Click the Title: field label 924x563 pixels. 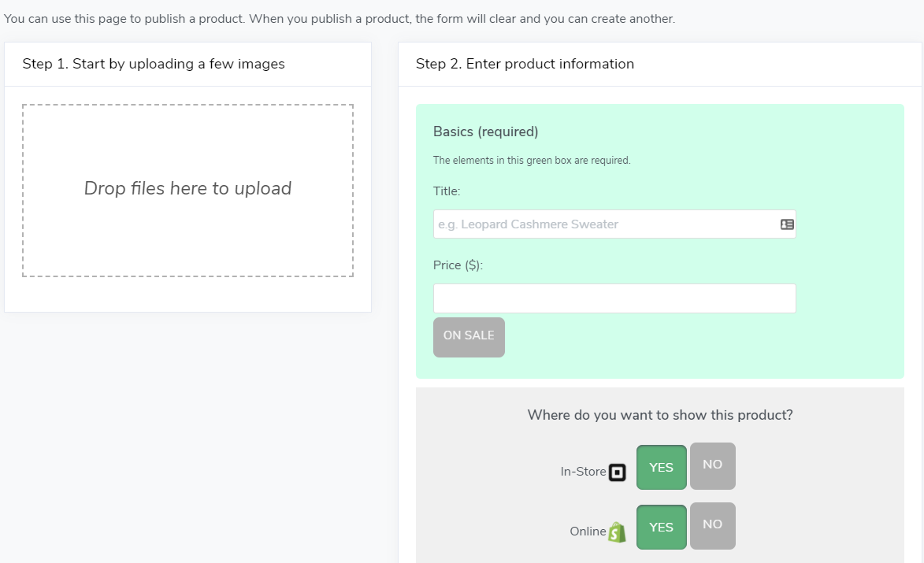(447, 191)
